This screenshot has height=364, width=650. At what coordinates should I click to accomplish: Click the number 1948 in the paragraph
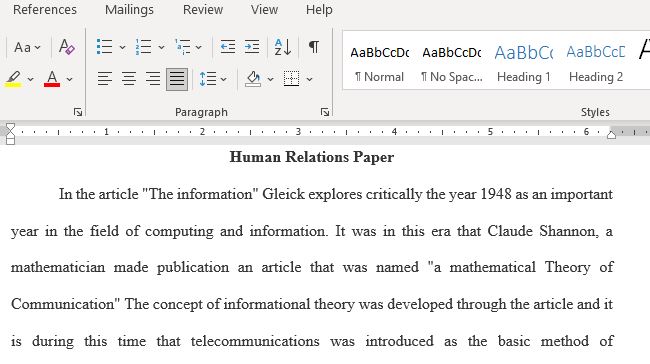pos(496,194)
